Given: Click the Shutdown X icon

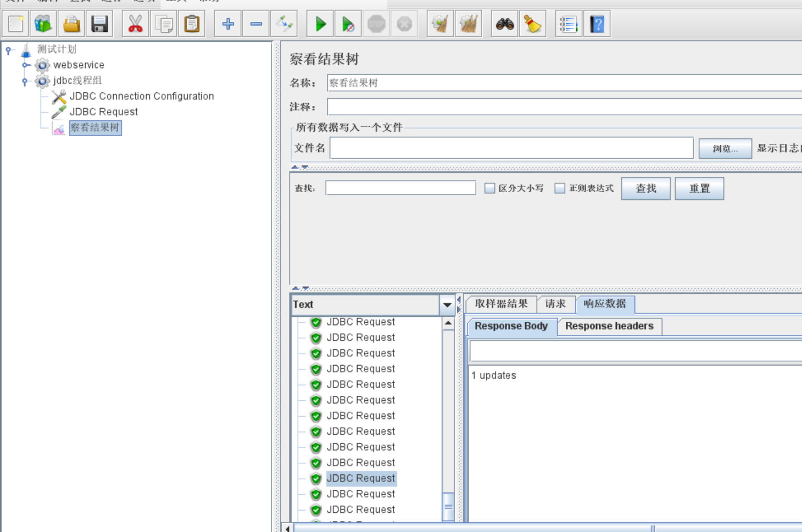Looking at the screenshot, I should point(404,24).
